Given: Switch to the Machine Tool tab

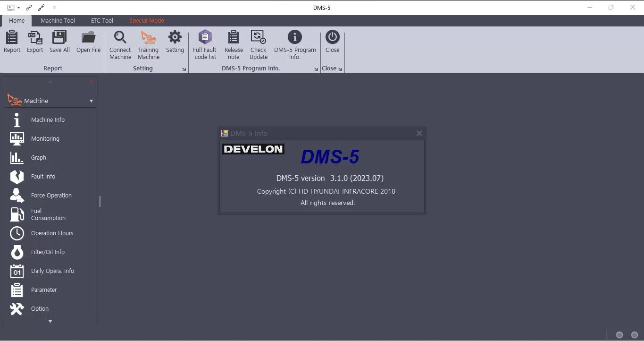Looking at the screenshot, I should coord(58,21).
